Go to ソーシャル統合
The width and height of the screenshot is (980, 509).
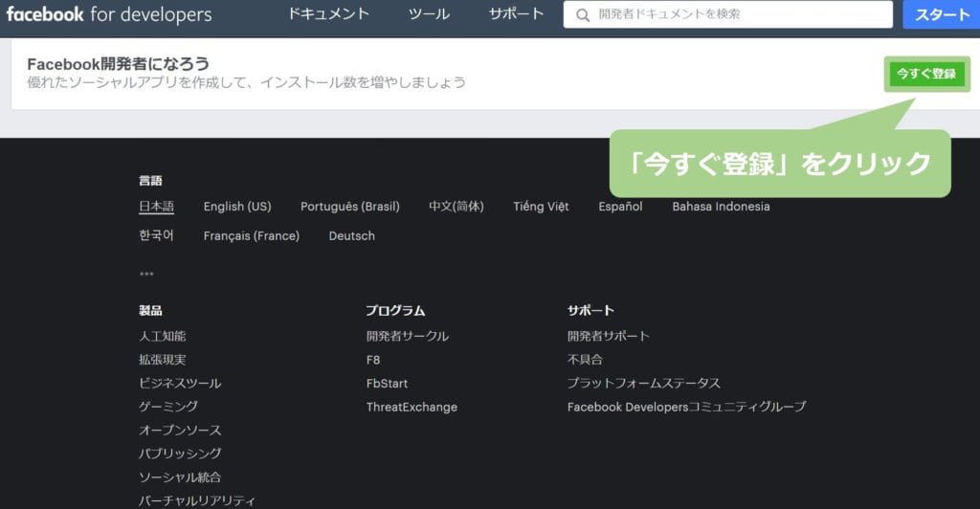click(180, 477)
